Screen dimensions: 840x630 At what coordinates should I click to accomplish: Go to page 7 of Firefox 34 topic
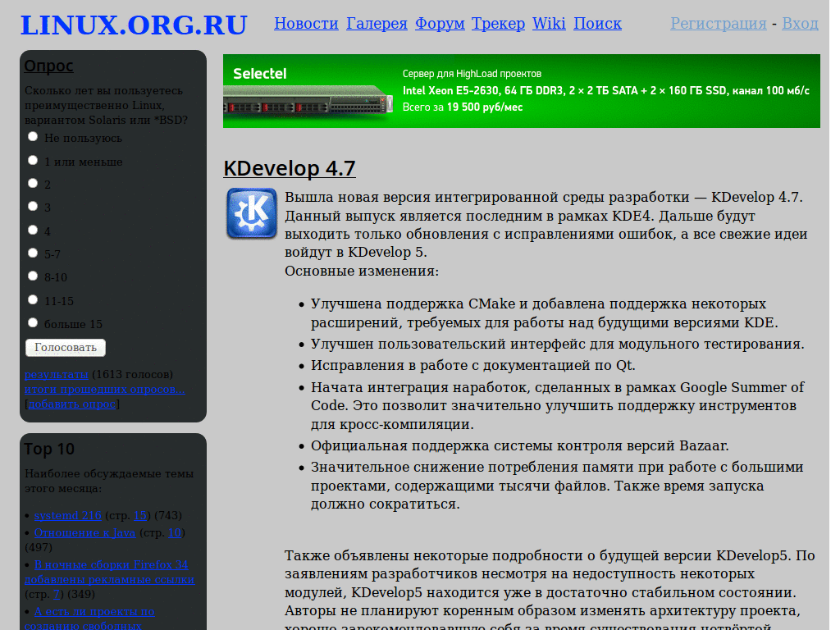point(57,595)
